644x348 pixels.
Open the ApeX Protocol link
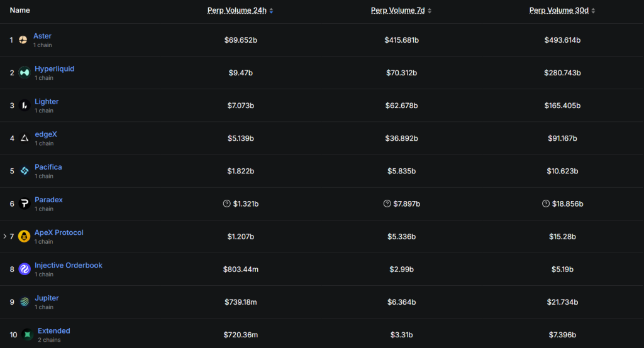point(58,232)
